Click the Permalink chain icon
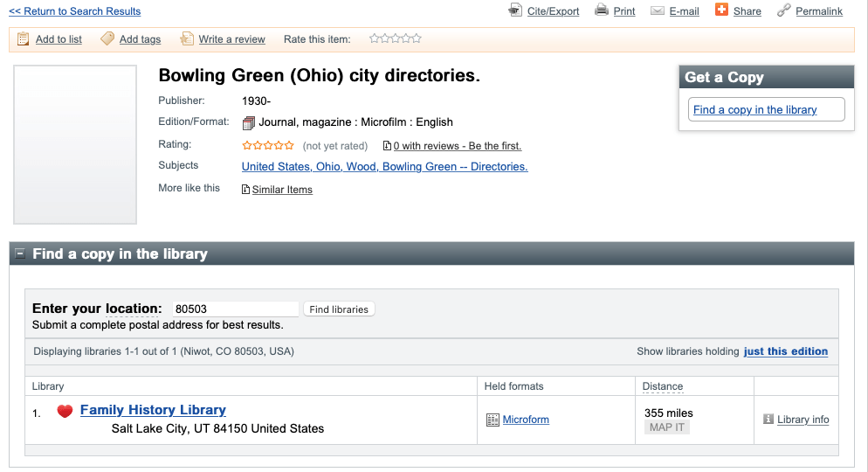The image size is (868, 472). (x=783, y=10)
